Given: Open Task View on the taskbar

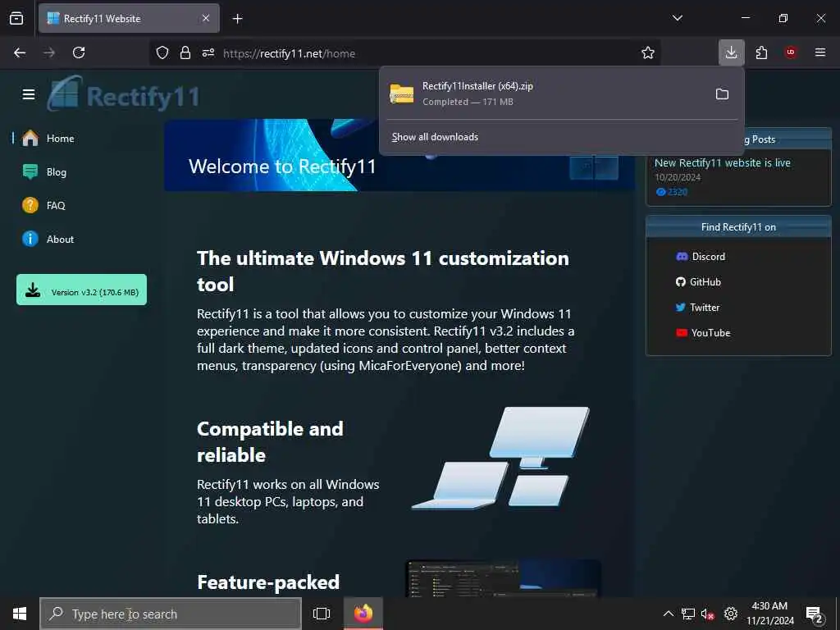Looking at the screenshot, I should pyautogui.click(x=322, y=614).
